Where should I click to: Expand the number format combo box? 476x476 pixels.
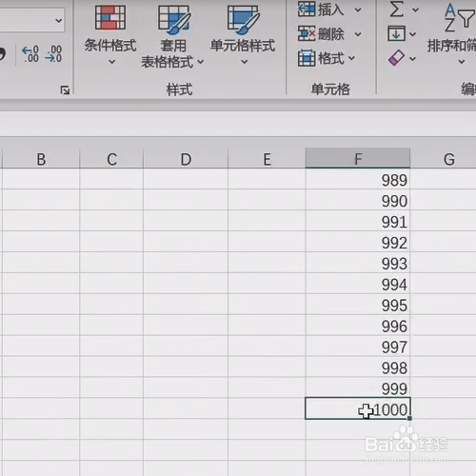(x=58, y=21)
